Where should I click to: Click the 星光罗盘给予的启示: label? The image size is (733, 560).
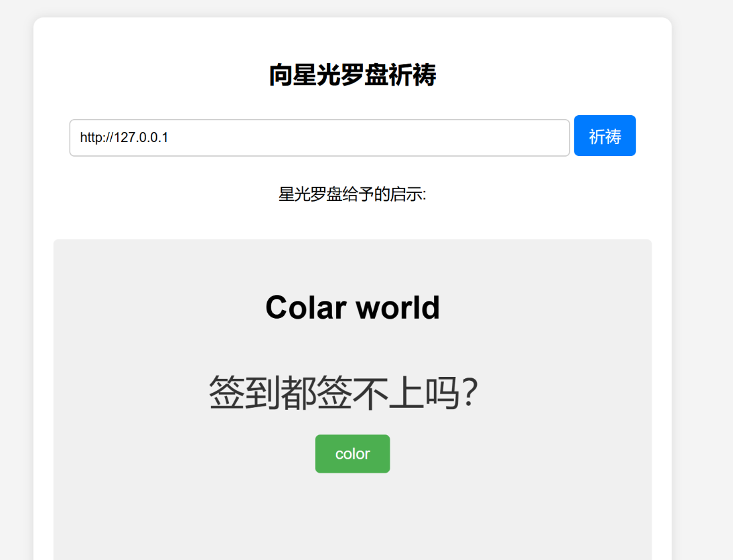(352, 194)
